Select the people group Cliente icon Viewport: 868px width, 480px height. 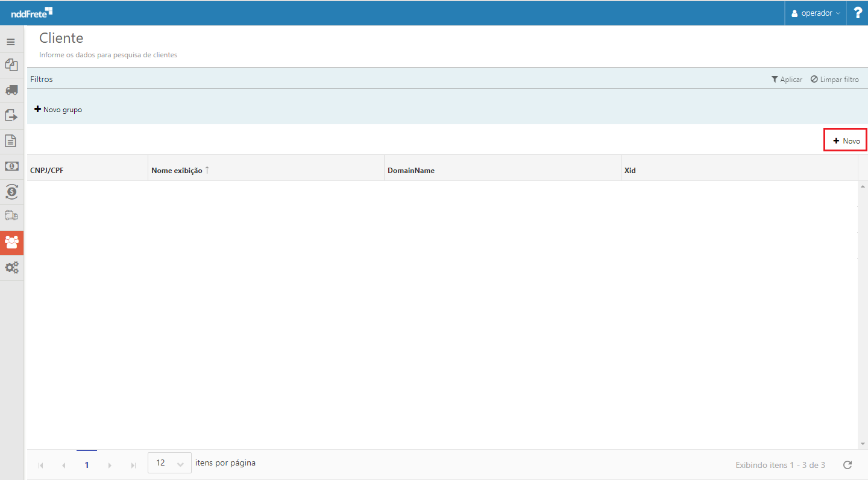point(11,242)
